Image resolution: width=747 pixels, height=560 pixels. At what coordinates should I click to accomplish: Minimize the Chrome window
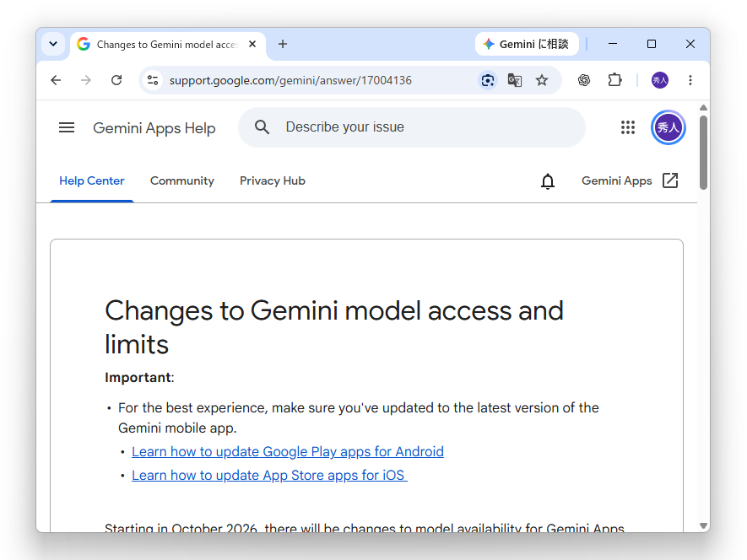coord(613,45)
